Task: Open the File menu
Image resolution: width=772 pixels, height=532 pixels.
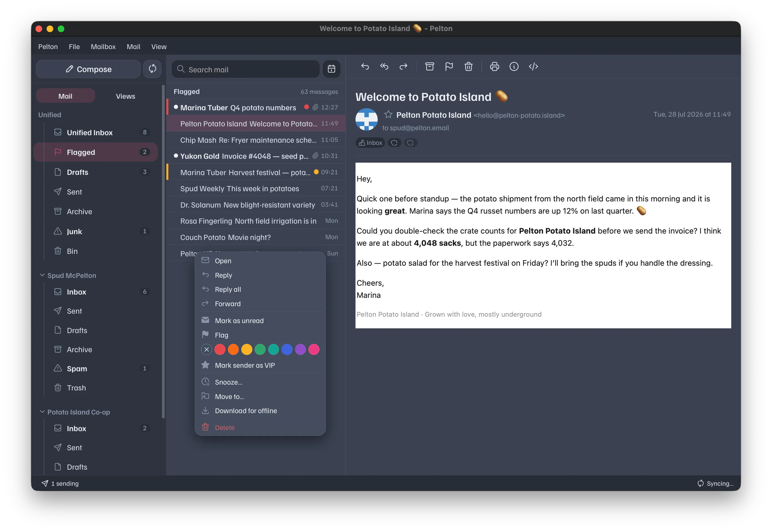Action: pos(74,47)
